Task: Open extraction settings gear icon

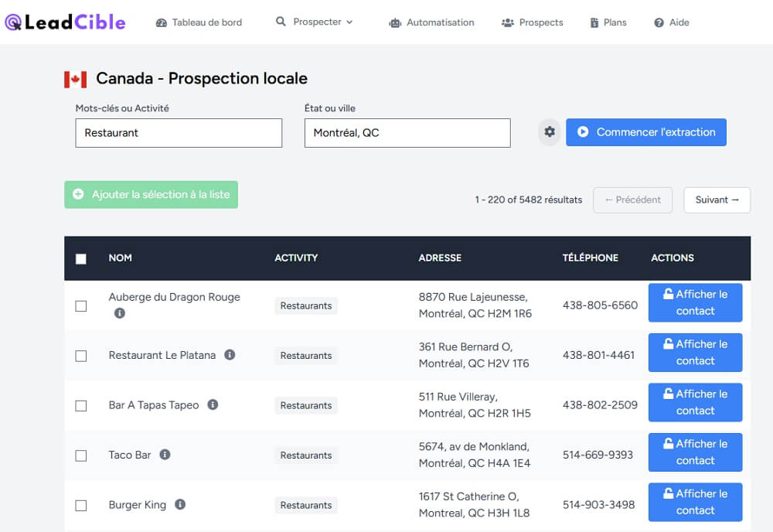Action: pyautogui.click(x=550, y=132)
